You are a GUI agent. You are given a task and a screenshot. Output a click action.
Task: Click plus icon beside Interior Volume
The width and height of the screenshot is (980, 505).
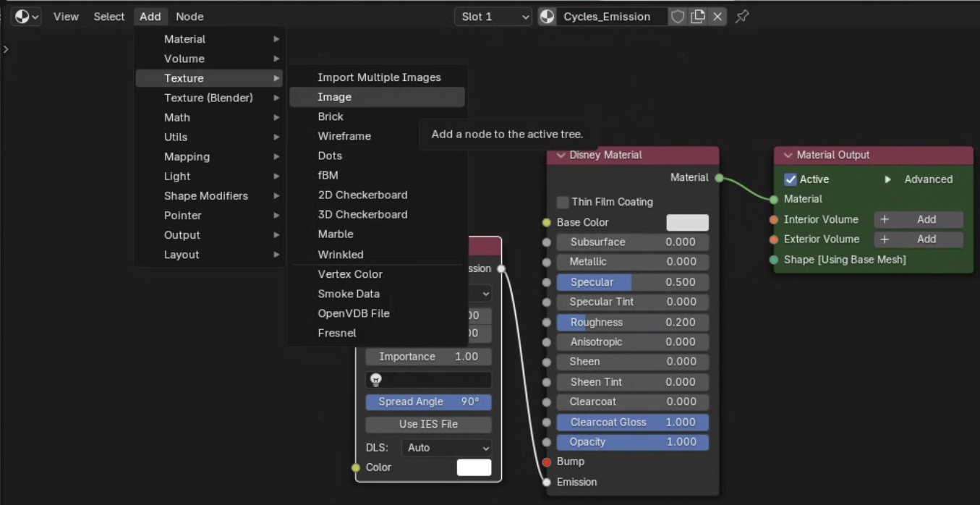[885, 219]
